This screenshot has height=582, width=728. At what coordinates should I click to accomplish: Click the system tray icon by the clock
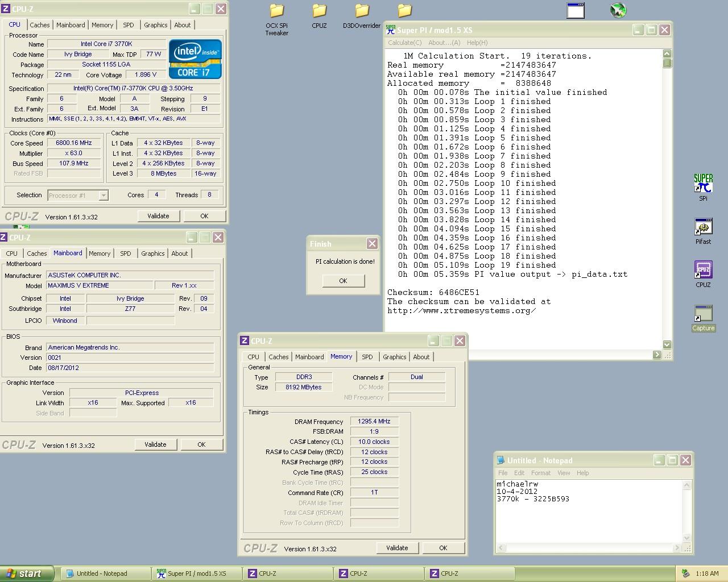pos(685,573)
